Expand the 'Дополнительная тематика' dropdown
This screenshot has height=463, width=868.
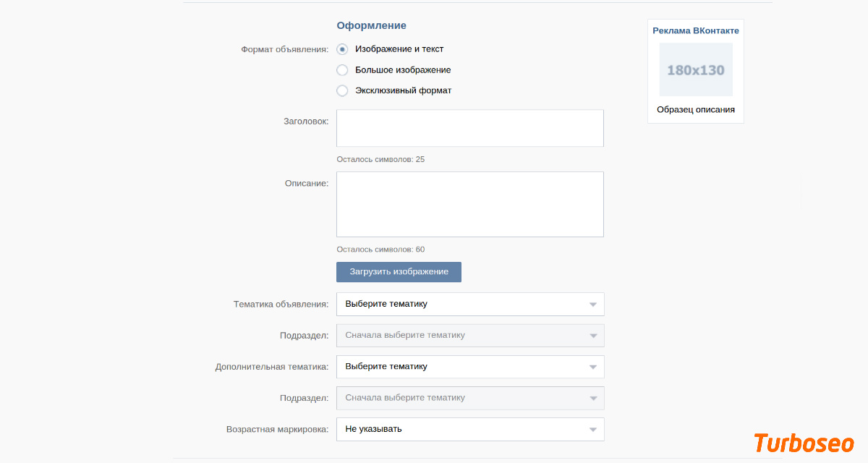pyautogui.click(x=470, y=366)
